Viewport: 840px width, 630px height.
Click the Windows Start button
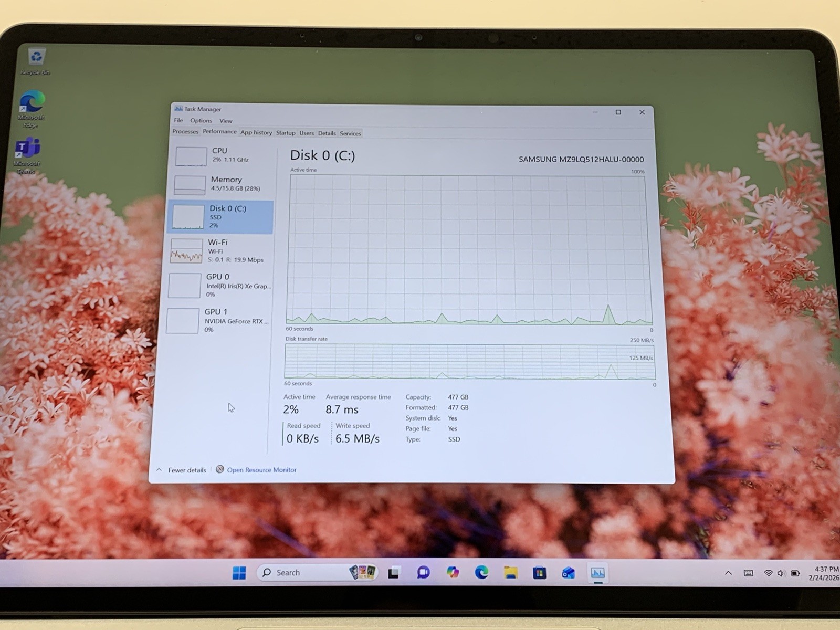point(239,572)
